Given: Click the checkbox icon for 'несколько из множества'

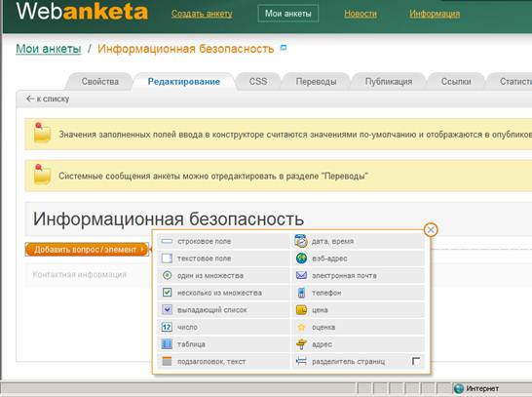Looking at the screenshot, I should [167, 293].
